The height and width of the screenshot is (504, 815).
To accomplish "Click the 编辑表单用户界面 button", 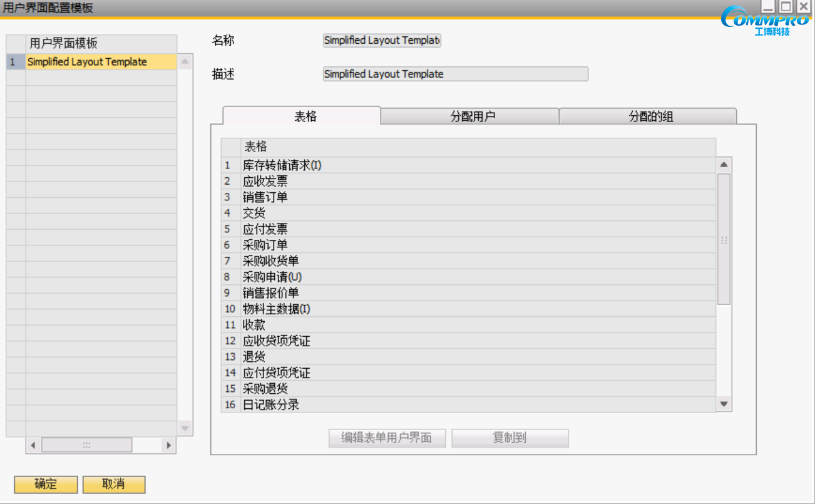I will click(x=387, y=438).
